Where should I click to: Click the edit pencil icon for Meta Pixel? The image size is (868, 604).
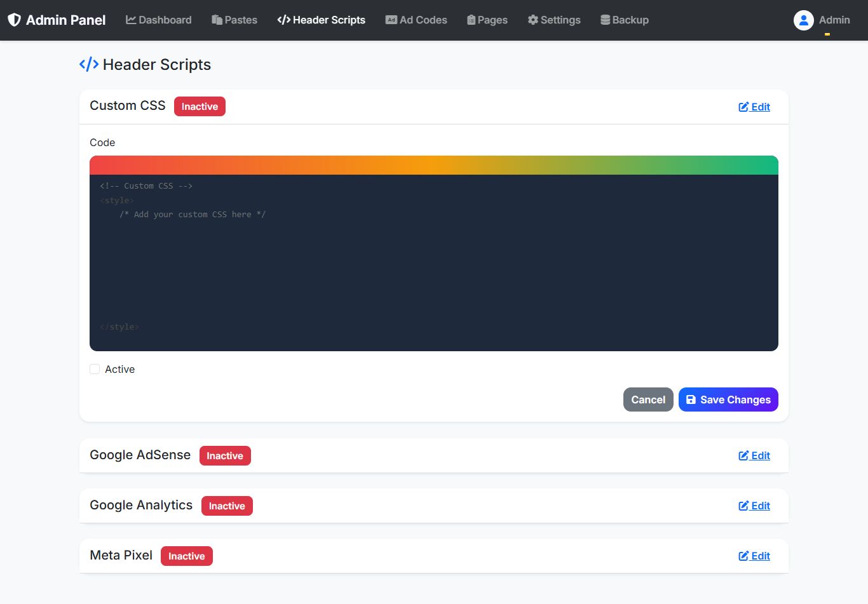pos(743,556)
